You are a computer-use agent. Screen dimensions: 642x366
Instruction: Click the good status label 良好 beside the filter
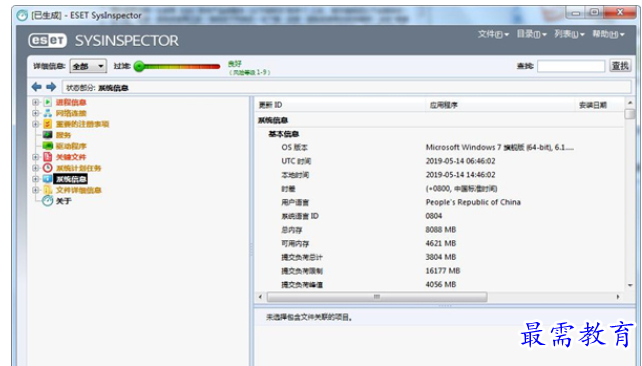(235, 64)
